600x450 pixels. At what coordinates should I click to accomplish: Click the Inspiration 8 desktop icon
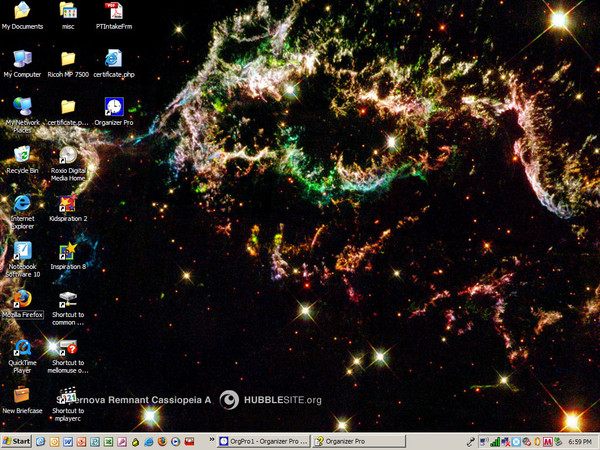[68, 251]
